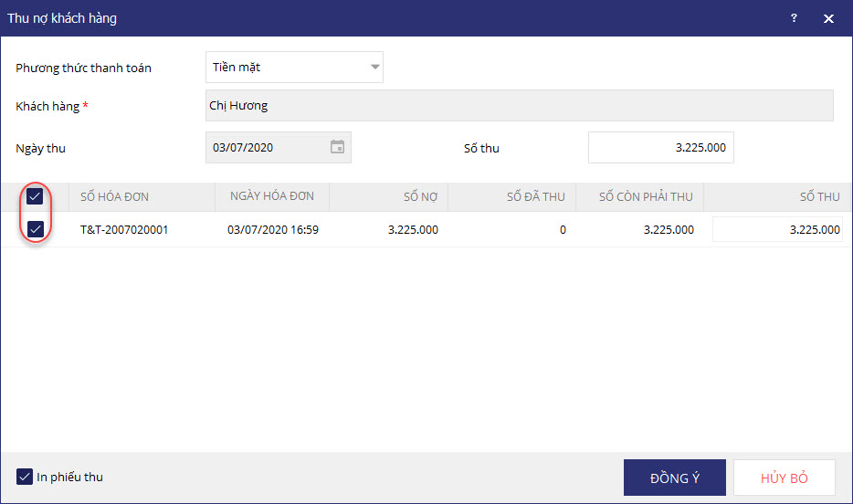Open the calendar date picker icon
The image size is (853, 504).
tap(337, 147)
